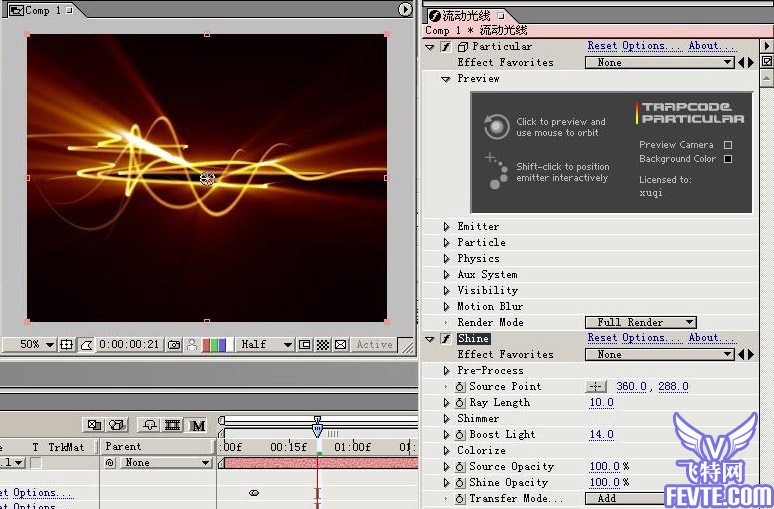Toggle the region of interest button

(305, 345)
